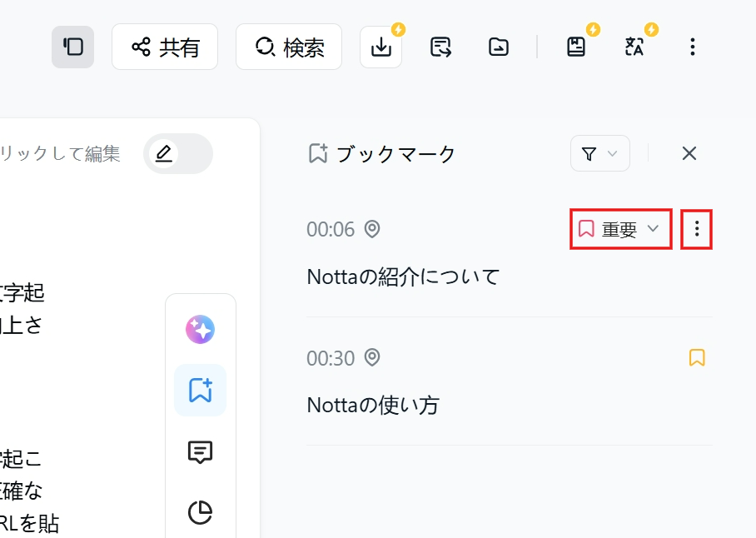Image resolution: width=756 pixels, height=538 pixels.
Task: Expand the 重要 bookmark tag dropdown
Action: tap(621, 229)
